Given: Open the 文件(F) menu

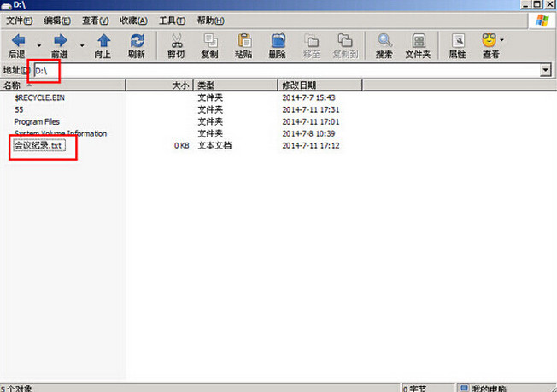Looking at the screenshot, I should [x=20, y=20].
